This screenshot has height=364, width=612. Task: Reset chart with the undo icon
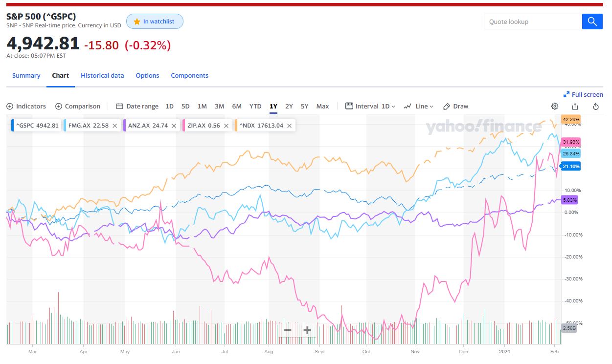pyautogui.click(x=595, y=107)
